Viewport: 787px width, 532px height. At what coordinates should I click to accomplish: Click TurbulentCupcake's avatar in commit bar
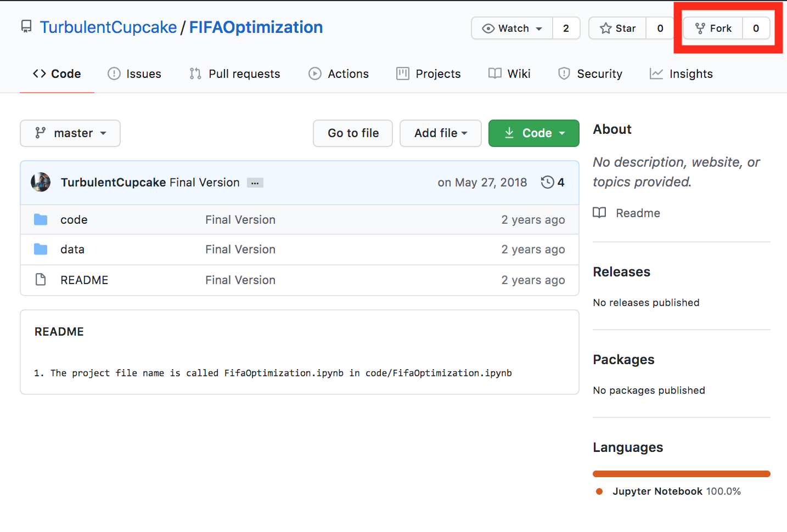point(41,182)
